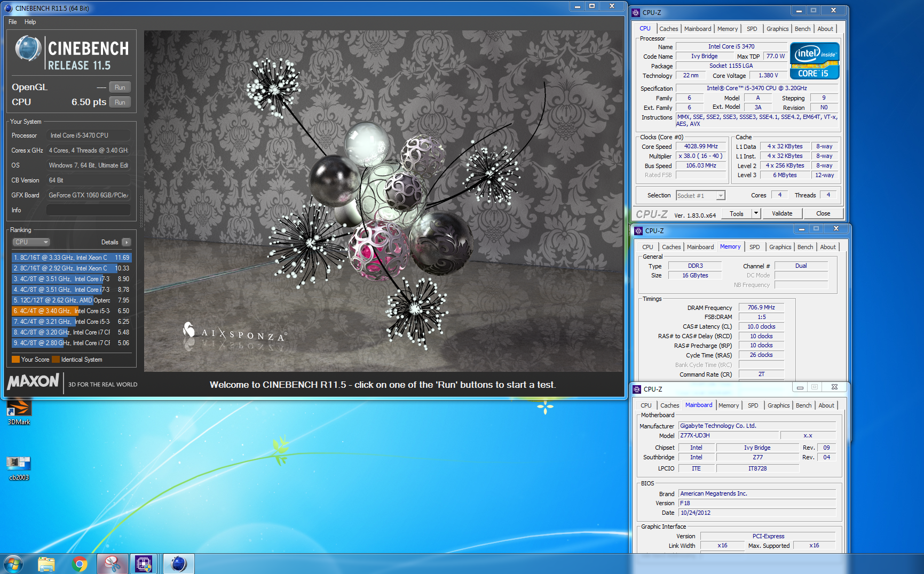Open the Snipping Tool taskbar icon
The image size is (924, 574).
pyautogui.click(x=112, y=564)
